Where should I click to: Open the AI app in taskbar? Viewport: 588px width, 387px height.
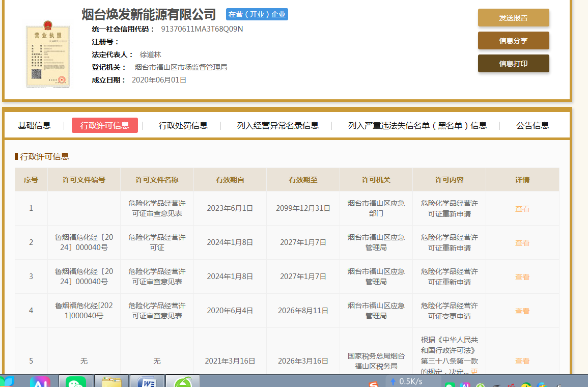(x=40, y=382)
